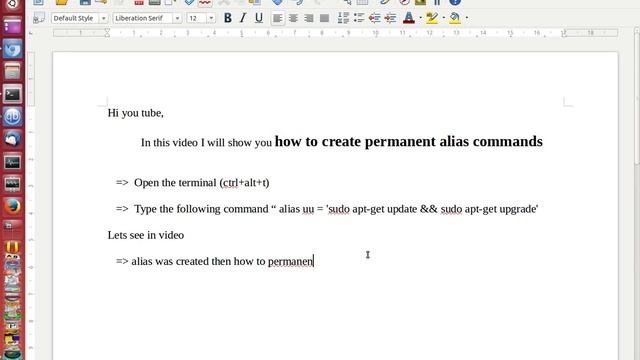The width and height of the screenshot is (640, 360).
Task: Click the misspelled word 'permanen'
Action: (290, 262)
